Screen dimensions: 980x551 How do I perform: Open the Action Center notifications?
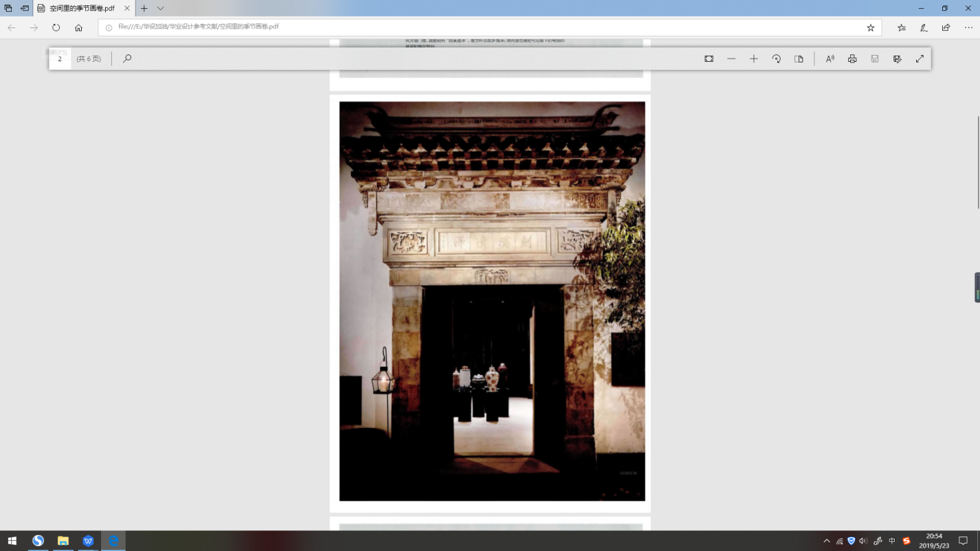click(x=963, y=541)
